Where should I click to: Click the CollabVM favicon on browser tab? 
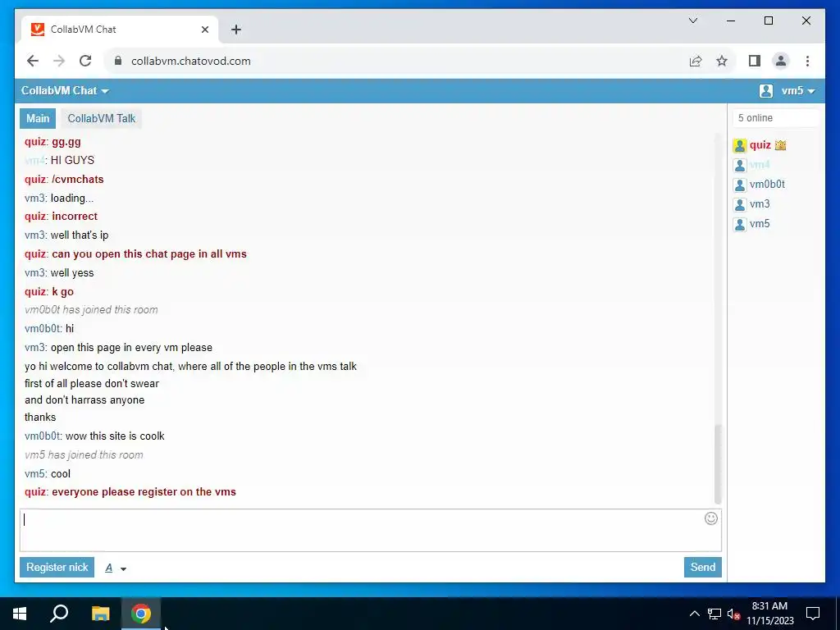pos(38,30)
